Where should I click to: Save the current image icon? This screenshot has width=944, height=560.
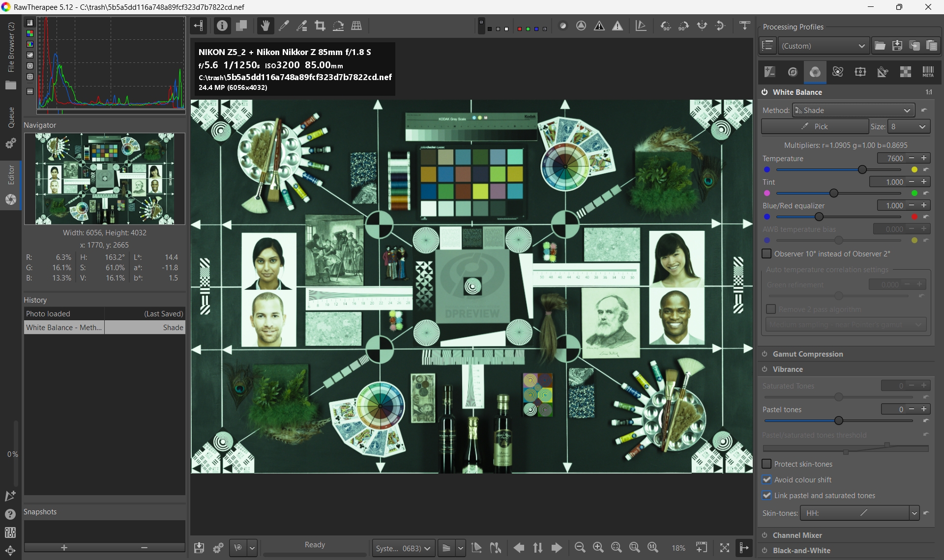click(199, 548)
